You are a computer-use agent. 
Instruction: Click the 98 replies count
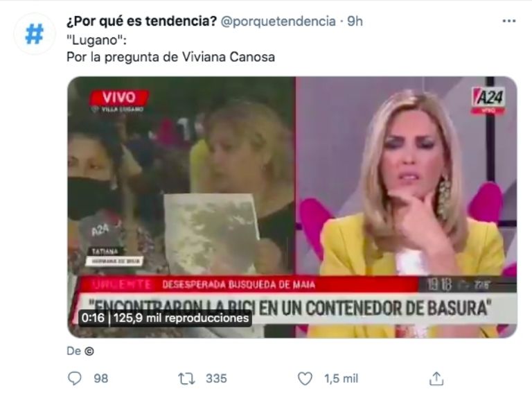click(x=100, y=379)
